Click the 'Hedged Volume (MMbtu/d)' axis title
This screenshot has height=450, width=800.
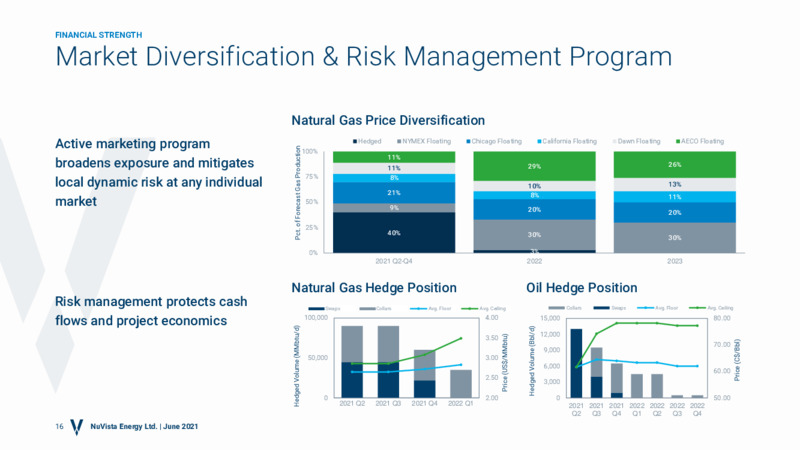(x=297, y=365)
